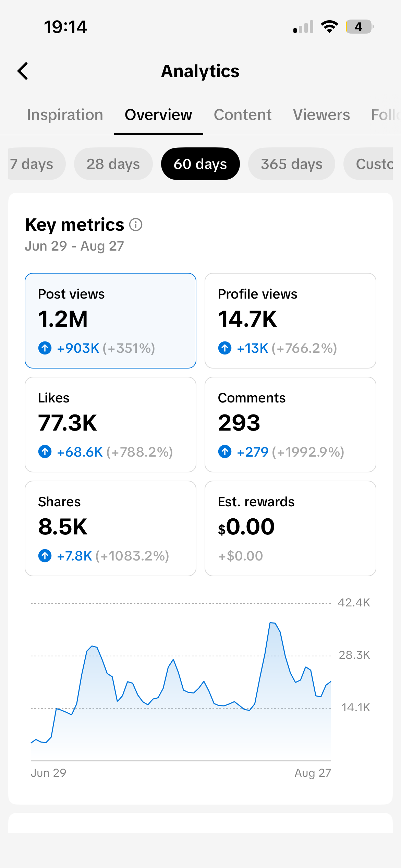Select the 60 days range chip
Screen dimensions: 401x868
(200, 164)
